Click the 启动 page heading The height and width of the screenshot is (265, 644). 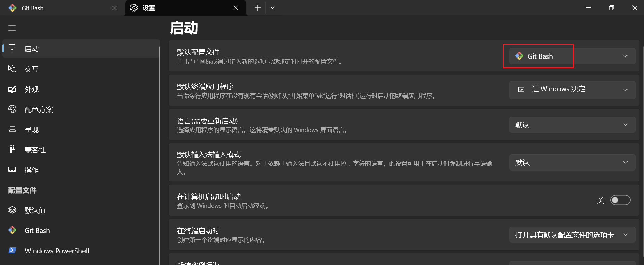click(x=184, y=28)
